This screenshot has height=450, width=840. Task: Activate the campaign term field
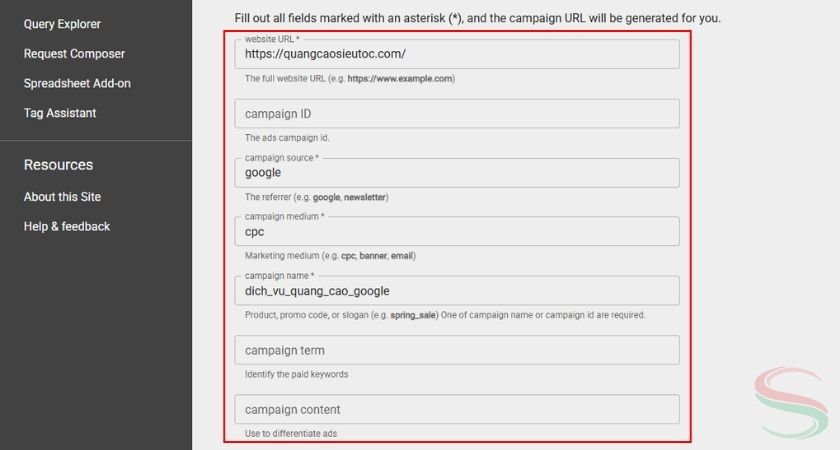[456, 350]
